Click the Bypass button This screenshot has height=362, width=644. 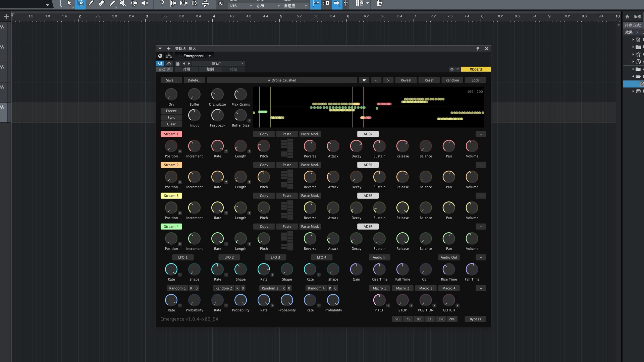475,319
